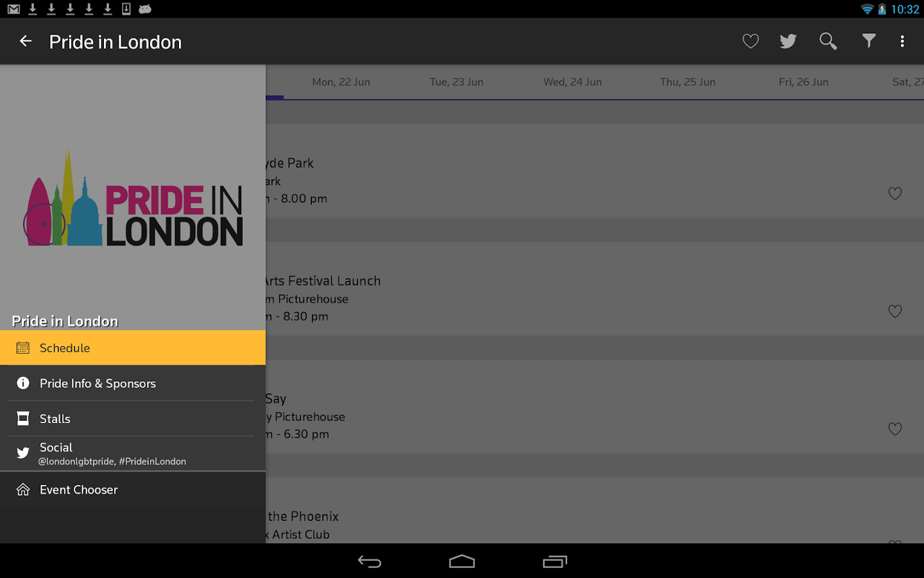The width and height of the screenshot is (924, 578).
Task: Open the Hyde Park event row
Action: coord(595,171)
